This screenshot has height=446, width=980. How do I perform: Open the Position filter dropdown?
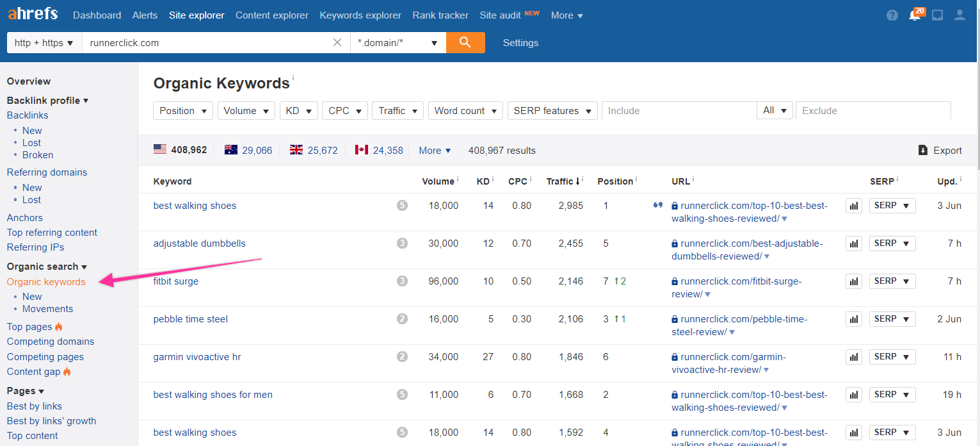tap(183, 111)
